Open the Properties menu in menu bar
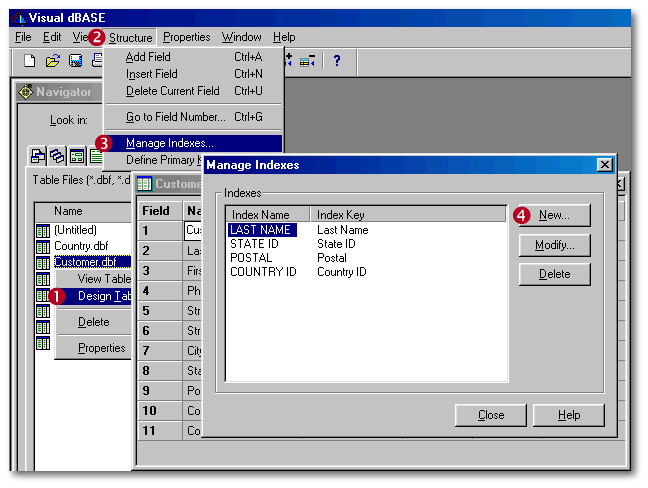The height and width of the screenshot is (488, 648). point(186,37)
